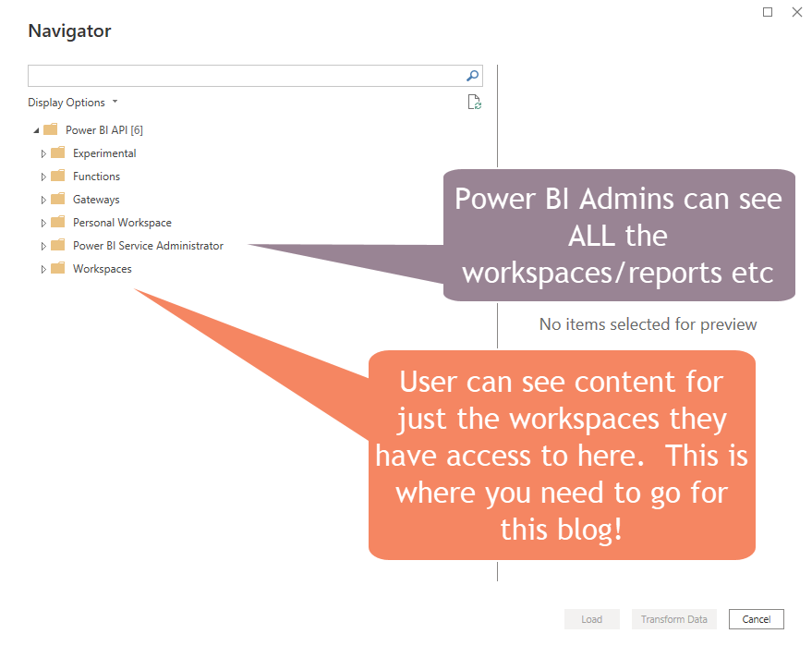Viewport: 812px width, 646px height.
Task: Select the Personal Workspace tree item
Action: 122,222
